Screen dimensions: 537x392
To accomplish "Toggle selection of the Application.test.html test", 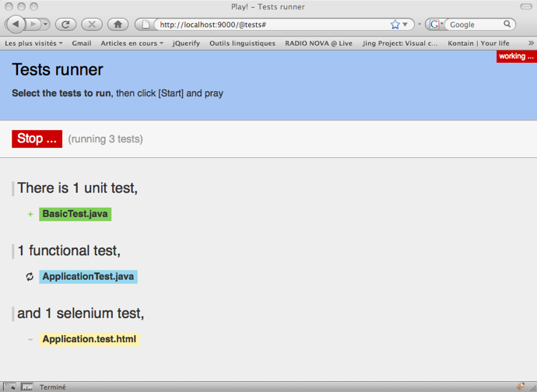I will pyautogui.click(x=89, y=339).
